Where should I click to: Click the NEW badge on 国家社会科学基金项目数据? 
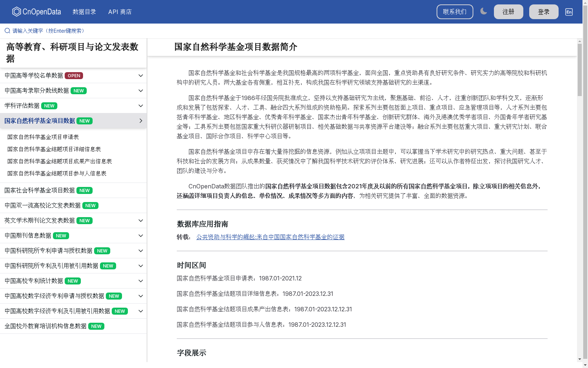coord(85,191)
